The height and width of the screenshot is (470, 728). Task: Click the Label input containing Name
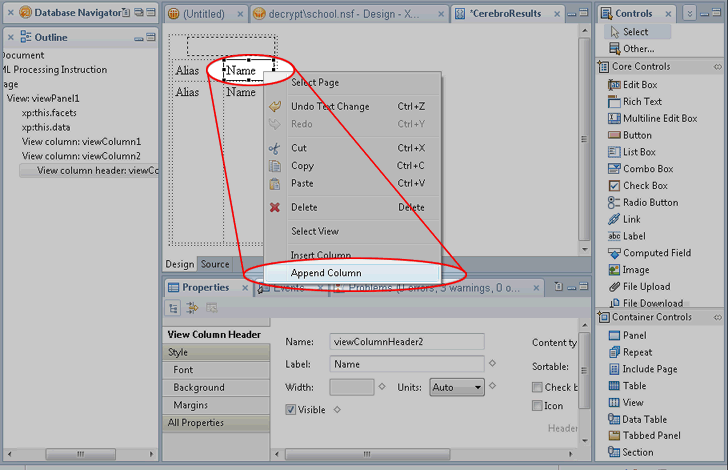407,365
